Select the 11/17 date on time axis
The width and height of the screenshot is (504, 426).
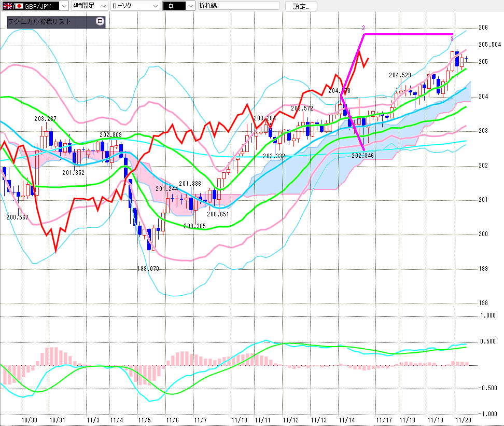tap(384, 420)
